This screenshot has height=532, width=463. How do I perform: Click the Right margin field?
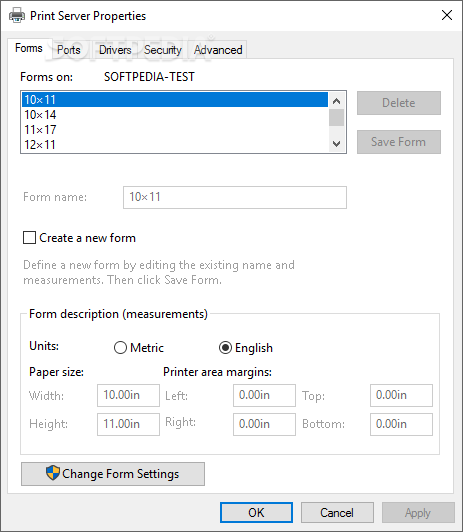tap(264, 424)
